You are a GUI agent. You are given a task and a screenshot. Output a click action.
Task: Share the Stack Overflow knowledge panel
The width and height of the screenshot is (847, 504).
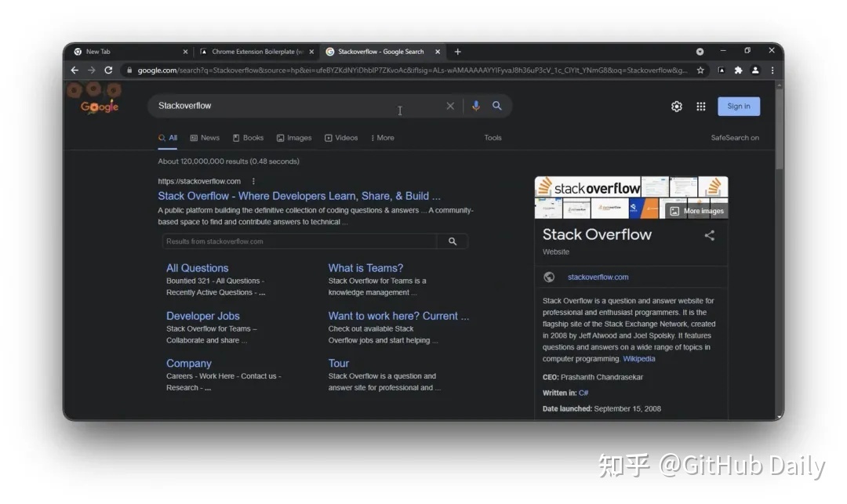point(709,235)
